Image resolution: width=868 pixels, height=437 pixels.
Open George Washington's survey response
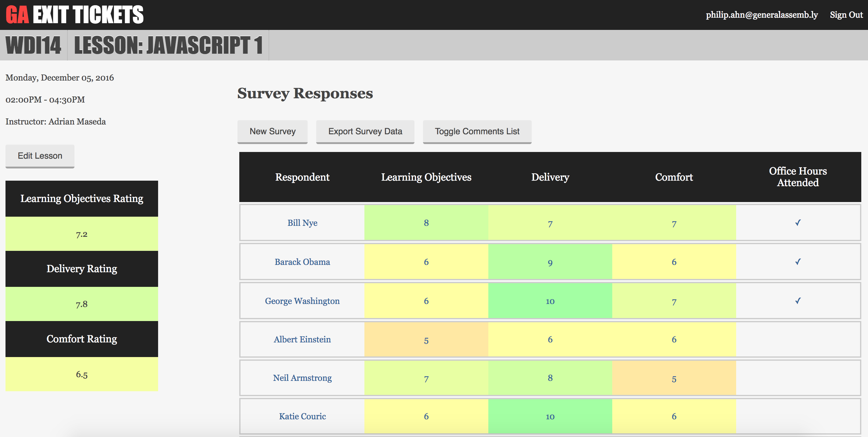tap(302, 301)
